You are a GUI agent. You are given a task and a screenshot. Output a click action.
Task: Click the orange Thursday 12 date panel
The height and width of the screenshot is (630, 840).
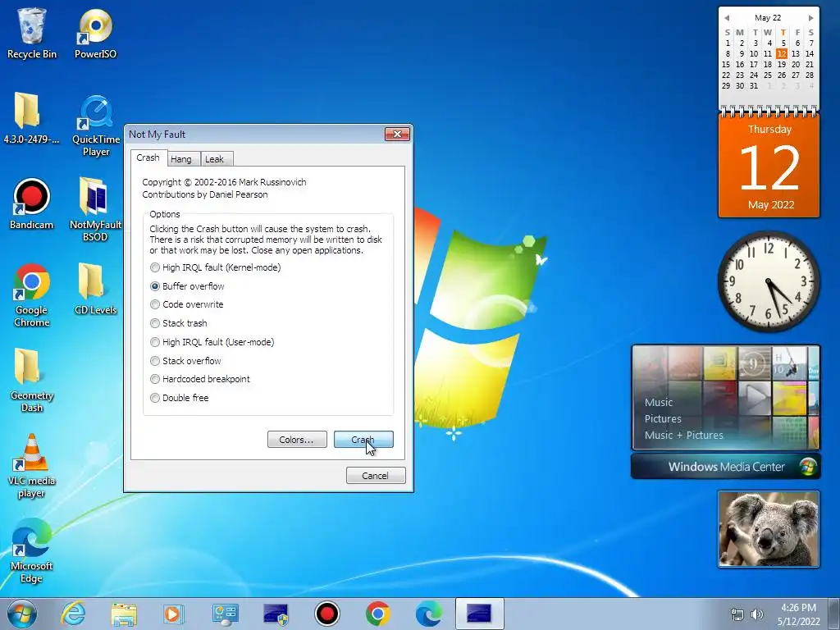tap(769, 166)
